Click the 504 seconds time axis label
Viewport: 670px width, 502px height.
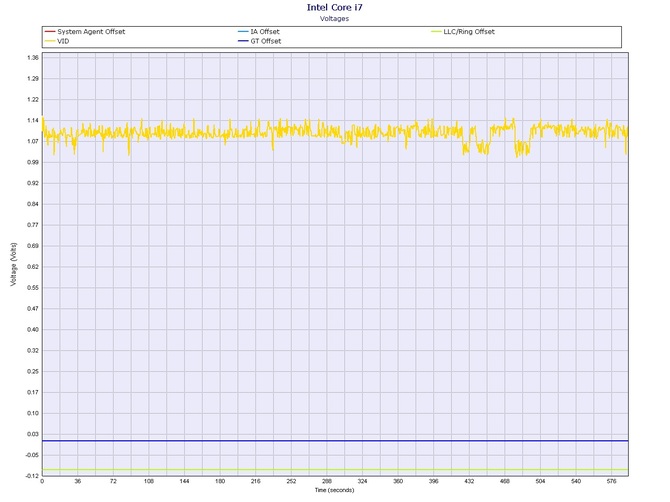point(541,481)
